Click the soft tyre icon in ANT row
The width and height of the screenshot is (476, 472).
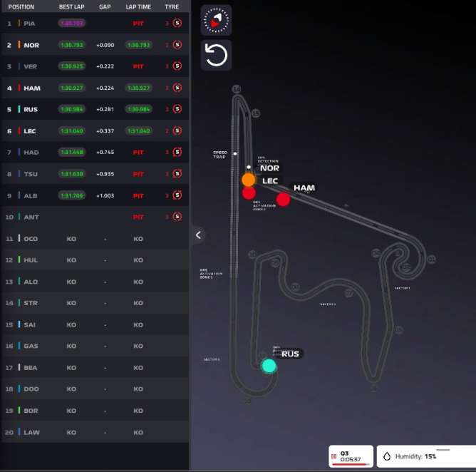[177, 217]
